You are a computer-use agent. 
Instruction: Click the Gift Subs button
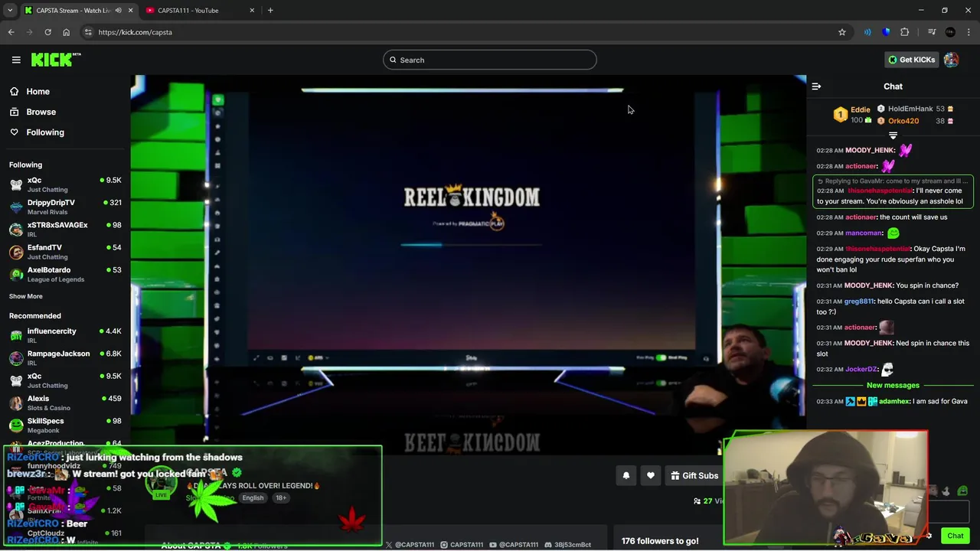pyautogui.click(x=694, y=475)
